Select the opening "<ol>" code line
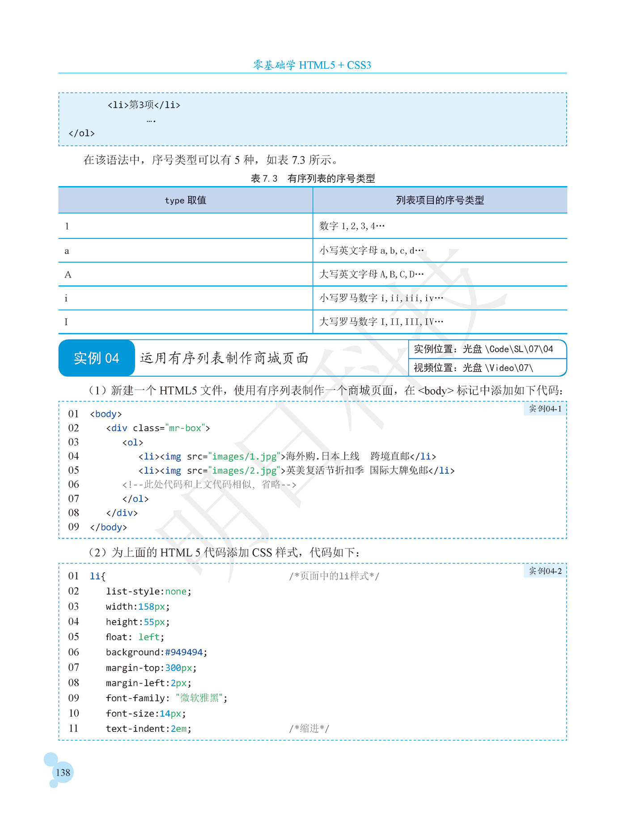The width and height of the screenshot is (644, 820). click(133, 442)
